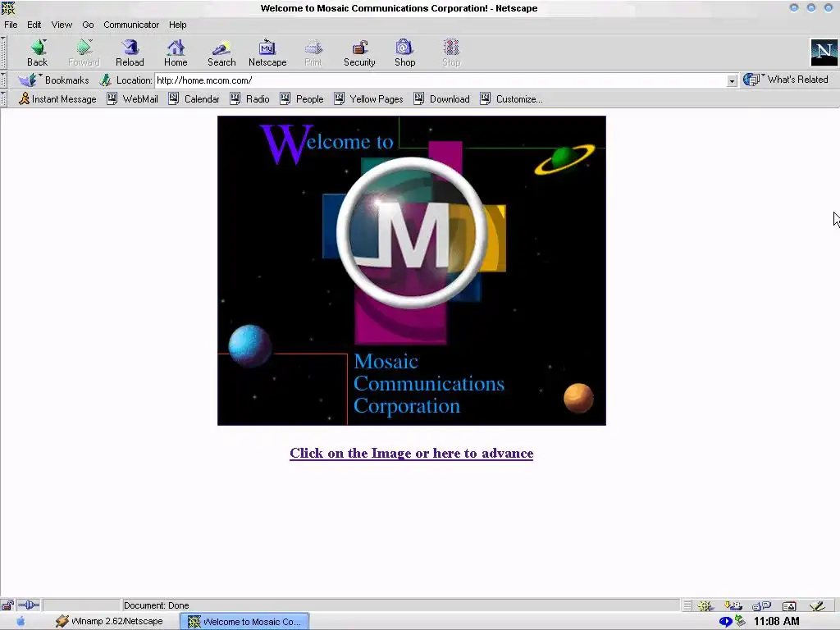The height and width of the screenshot is (630, 840).
Task: Switch to Winamp 2.62/Netscape taskbar item
Action: click(110, 622)
